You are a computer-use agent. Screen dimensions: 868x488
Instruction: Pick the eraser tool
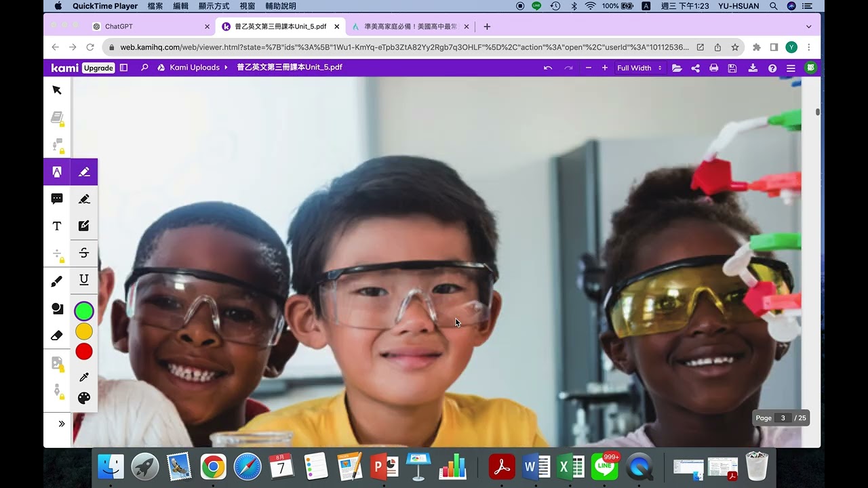57,335
